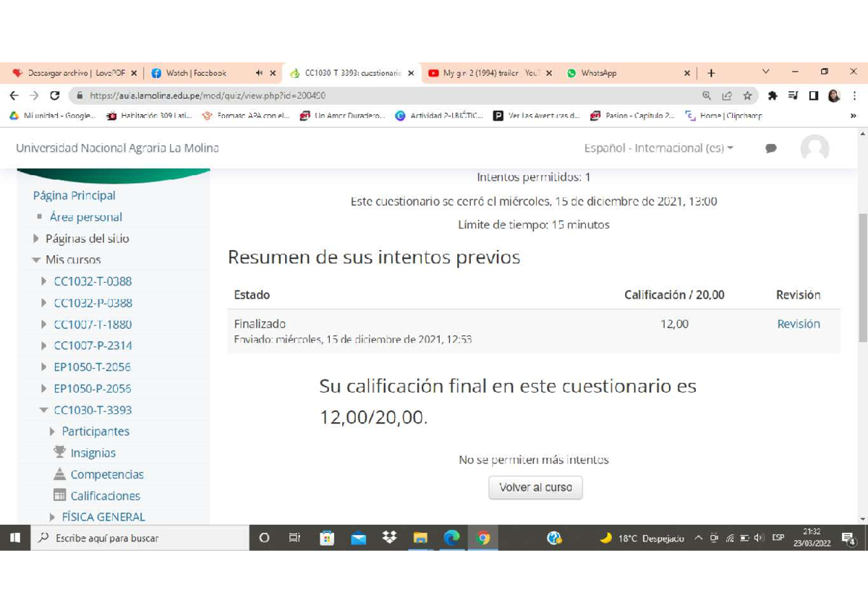Click the user profile avatar
868x613 pixels.
(x=814, y=148)
